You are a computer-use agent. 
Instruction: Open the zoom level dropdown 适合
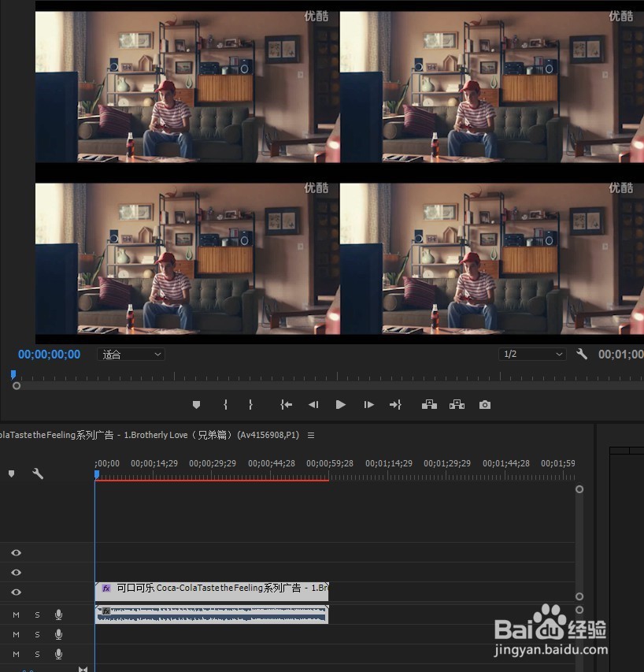tap(131, 355)
